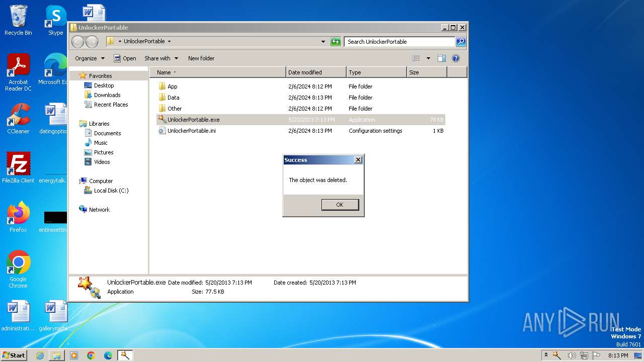
Task: Go to Desktop in the navigation pane
Action: [x=104, y=85]
